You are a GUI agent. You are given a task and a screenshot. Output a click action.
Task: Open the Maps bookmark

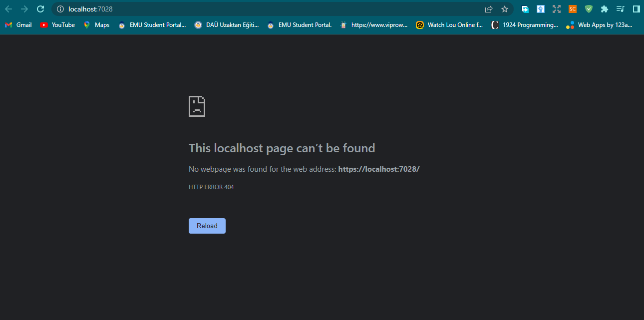pyautogui.click(x=97, y=25)
